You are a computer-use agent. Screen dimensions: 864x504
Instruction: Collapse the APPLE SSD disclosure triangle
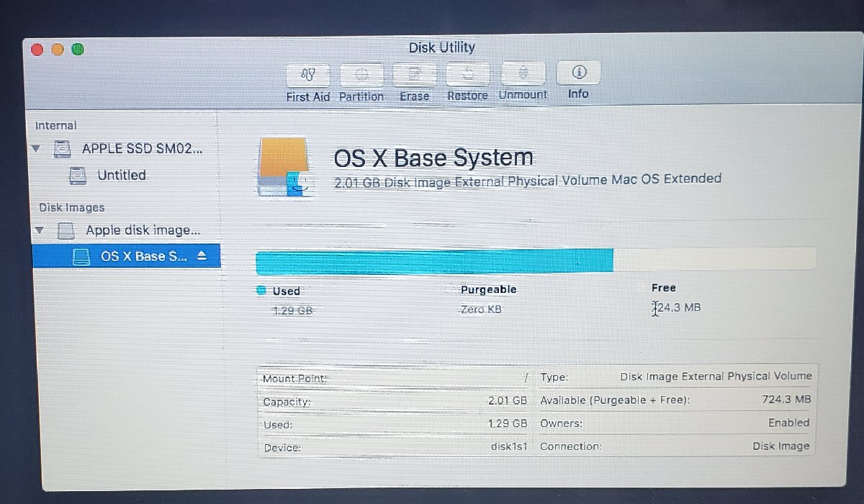click(x=37, y=149)
